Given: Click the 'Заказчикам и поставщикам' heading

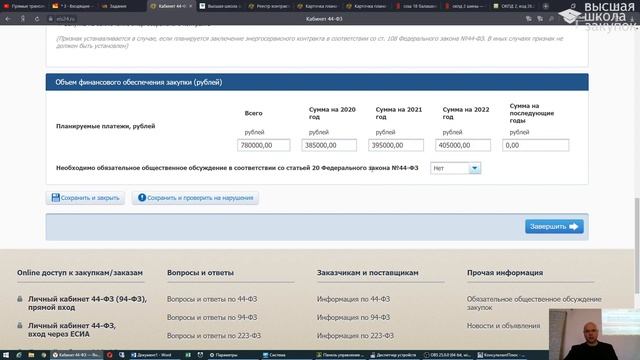Looking at the screenshot, I should pyautogui.click(x=368, y=273).
